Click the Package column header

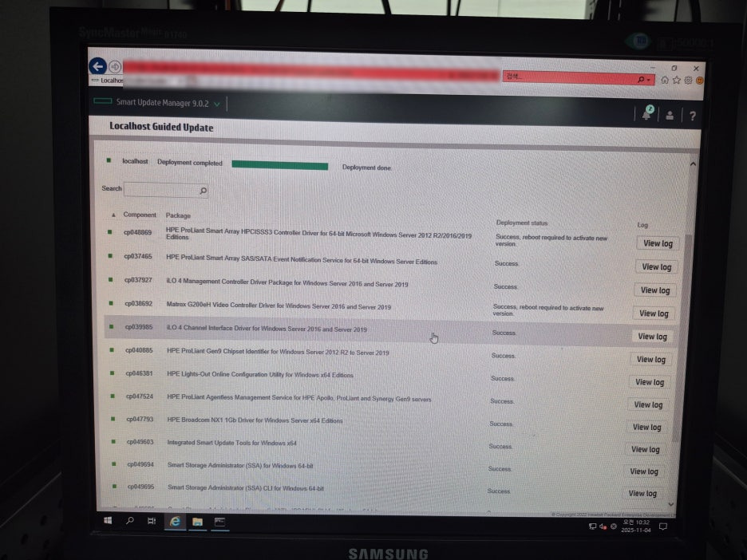point(178,215)
